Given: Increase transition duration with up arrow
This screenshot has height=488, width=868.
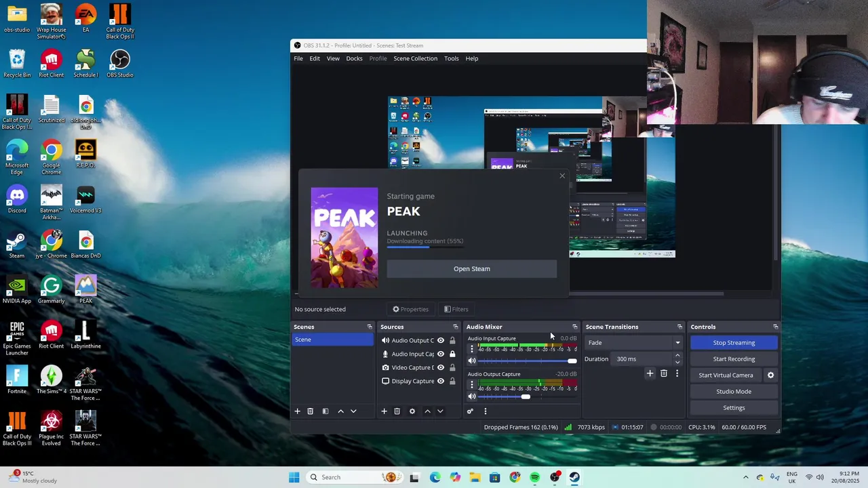Looking at the screenshot, I should (x=677, y=355).
